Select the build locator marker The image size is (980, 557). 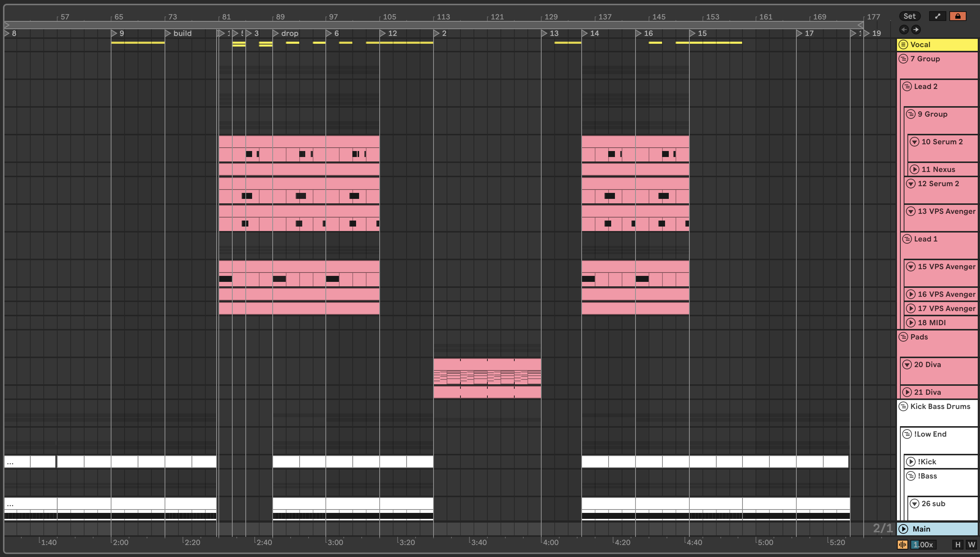(168, 33)
